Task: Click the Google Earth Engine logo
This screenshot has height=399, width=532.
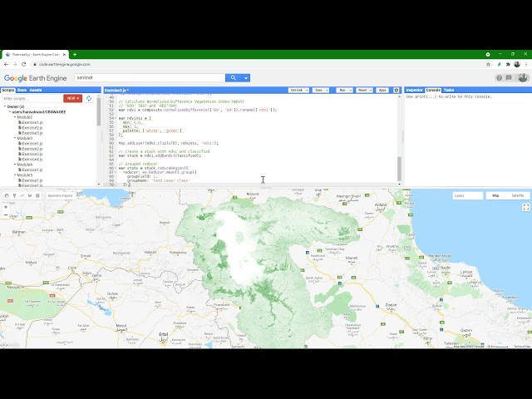Action: tap(35, 78)
